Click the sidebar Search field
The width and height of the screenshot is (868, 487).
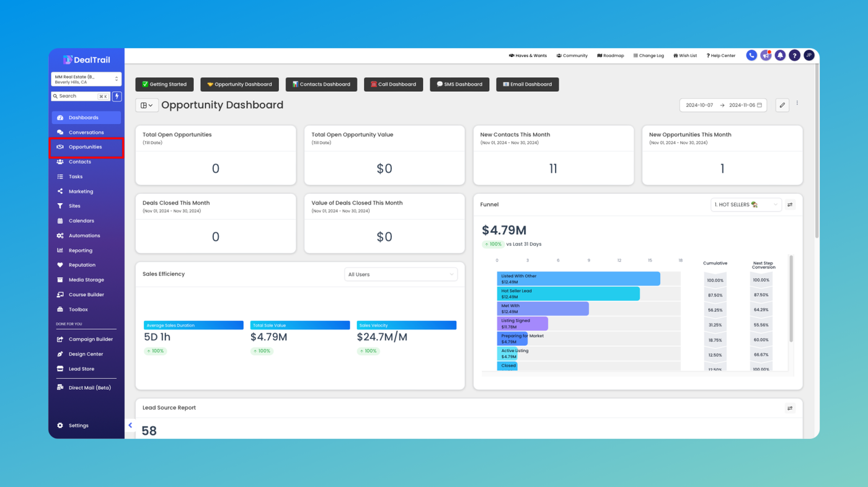tap(81, 96)
